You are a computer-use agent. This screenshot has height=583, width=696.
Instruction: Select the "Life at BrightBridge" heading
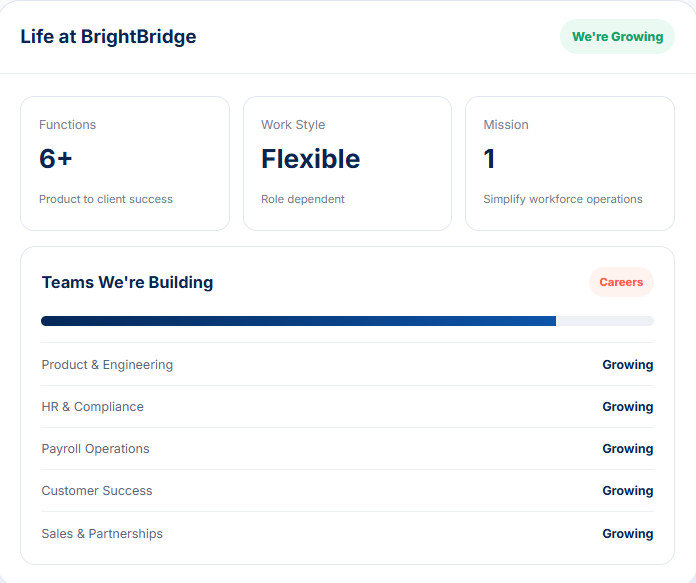tap(108, 36)
